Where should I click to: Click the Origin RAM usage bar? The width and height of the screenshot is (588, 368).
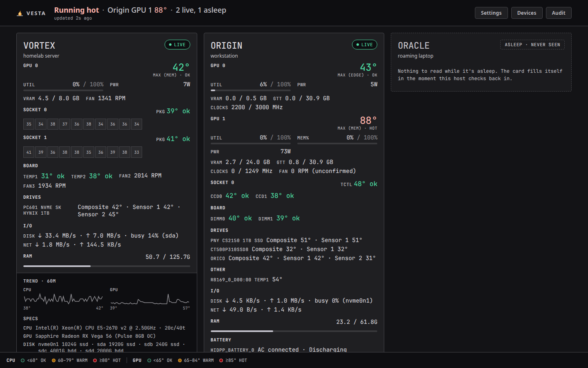294,331
